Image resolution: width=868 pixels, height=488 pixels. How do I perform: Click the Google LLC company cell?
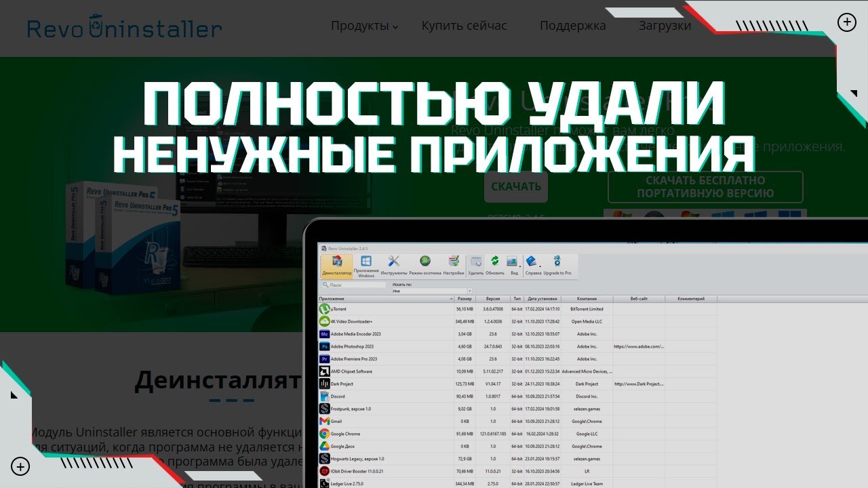pos(587,434)
